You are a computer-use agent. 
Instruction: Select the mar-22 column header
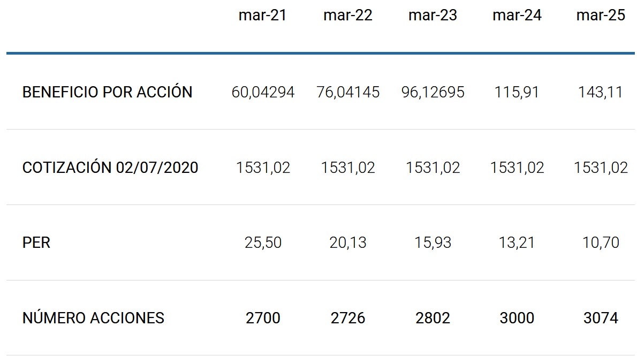pos(347,16)
